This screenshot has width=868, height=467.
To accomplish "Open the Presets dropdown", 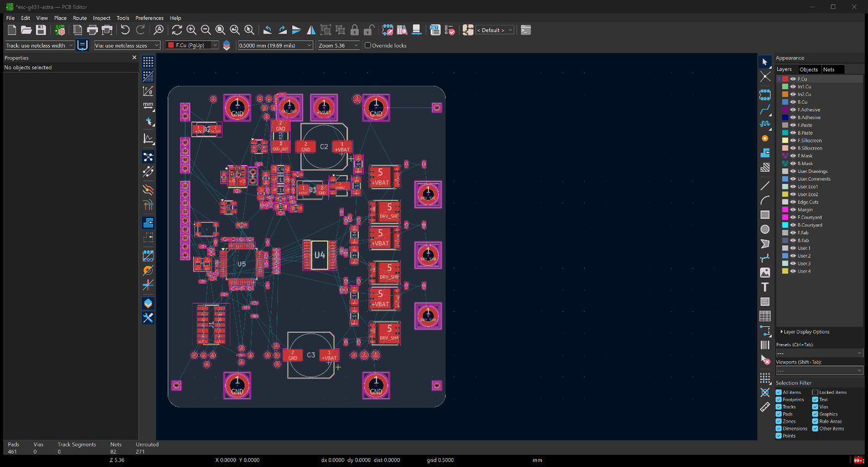I will 819,353.
